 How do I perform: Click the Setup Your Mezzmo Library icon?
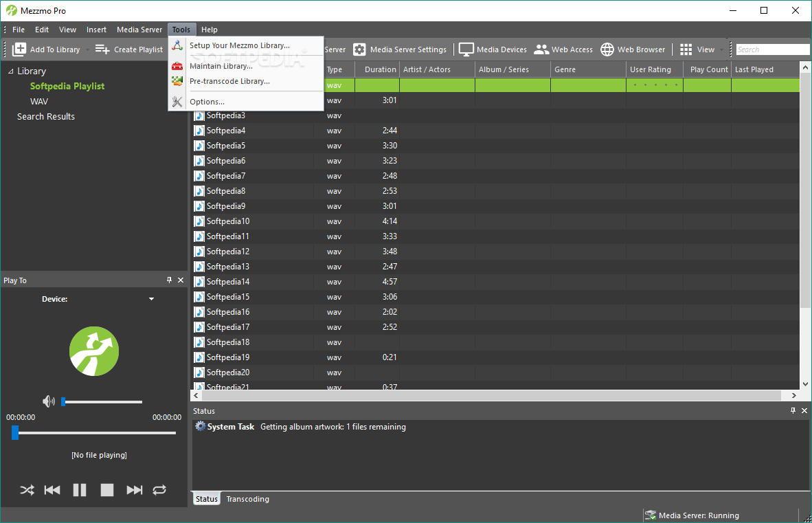tap(178, 45)
